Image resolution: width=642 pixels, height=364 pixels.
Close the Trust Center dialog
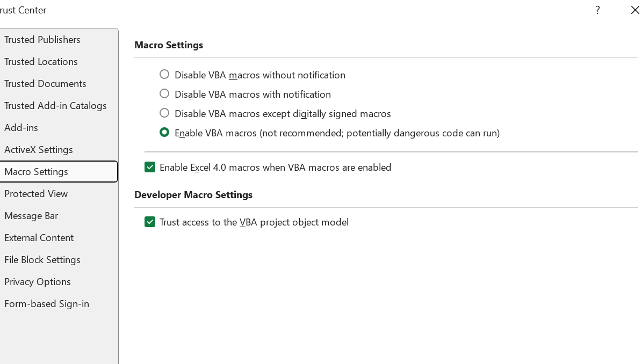pos(634,10)
